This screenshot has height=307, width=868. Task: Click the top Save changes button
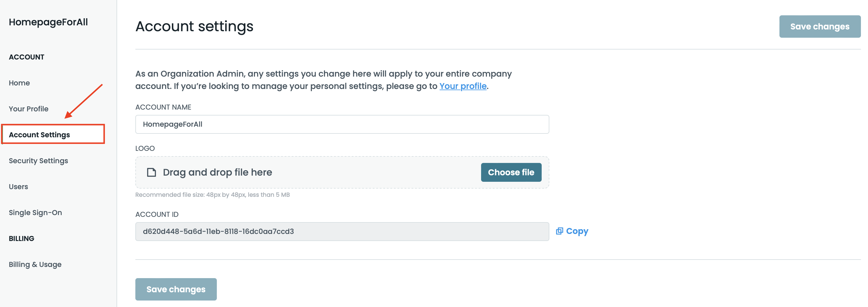coord(819,27)
